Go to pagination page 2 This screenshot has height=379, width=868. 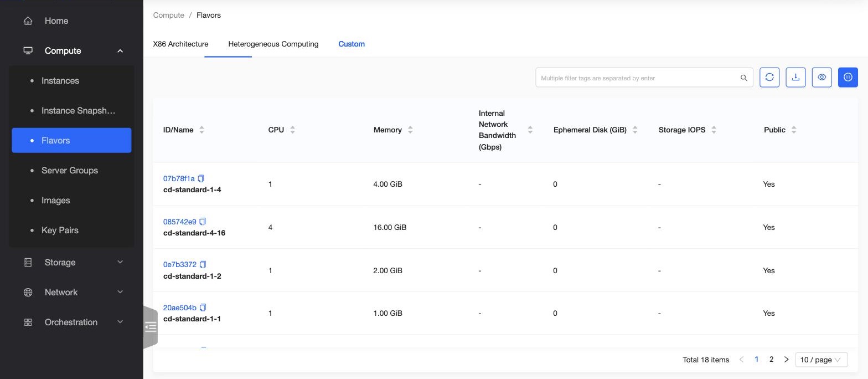[x=771, y=360]
